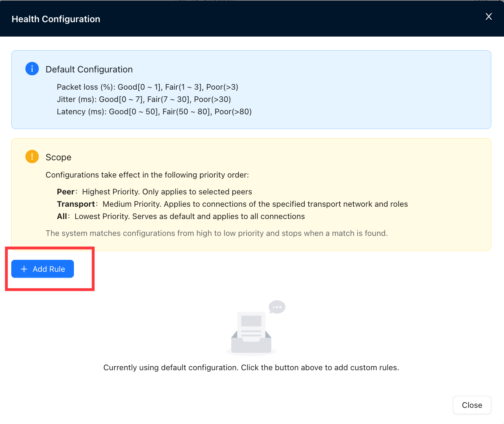The width and height of the screenshot is (504, 424).
Task: Click the plus icon in Add Rule
Action: [x=24, y=269]
